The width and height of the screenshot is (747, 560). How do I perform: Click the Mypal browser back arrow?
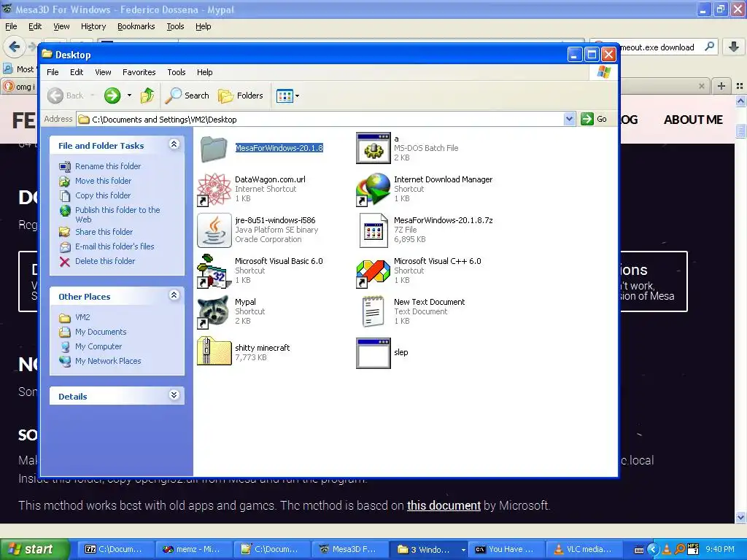tap(15, 47)
